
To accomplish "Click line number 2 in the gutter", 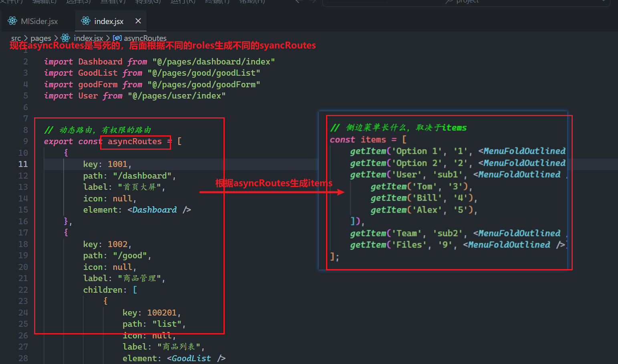I will tap(26, 62).
